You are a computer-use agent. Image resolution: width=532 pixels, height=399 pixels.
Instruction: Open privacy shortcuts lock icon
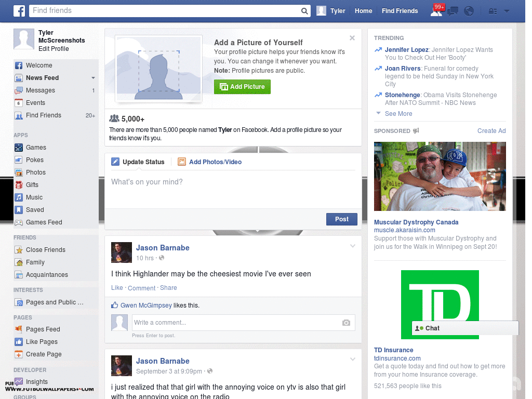[493, 11]
